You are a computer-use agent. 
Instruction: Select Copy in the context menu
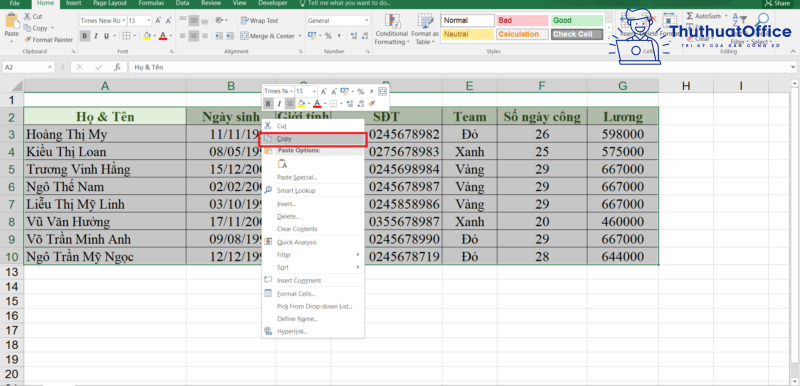coord(313,139)
